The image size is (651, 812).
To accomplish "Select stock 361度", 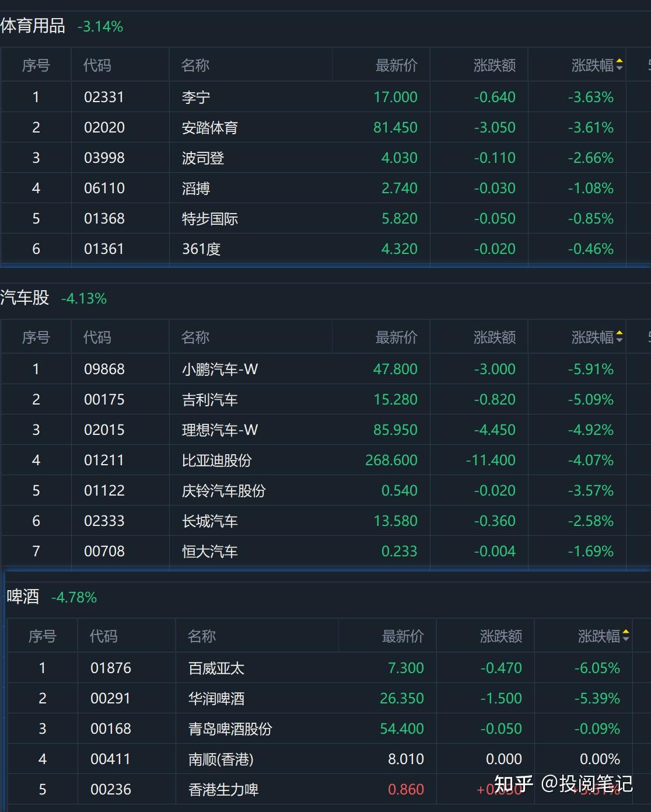I will tap(201, 249).
